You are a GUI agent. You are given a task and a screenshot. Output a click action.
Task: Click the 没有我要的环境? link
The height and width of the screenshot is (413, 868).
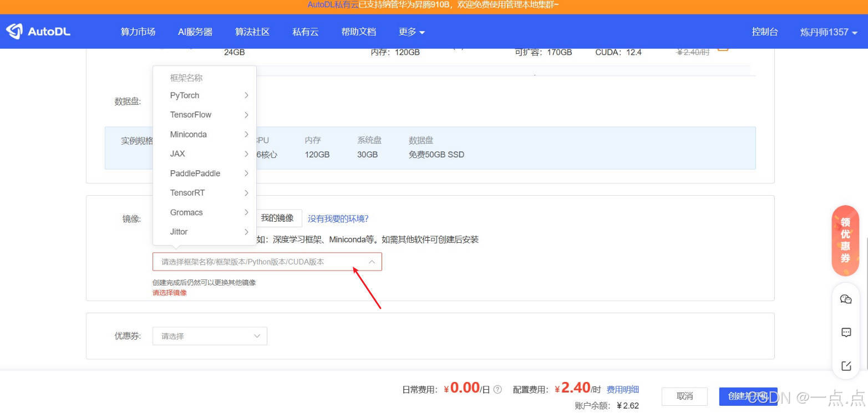[x=338, y=219]
